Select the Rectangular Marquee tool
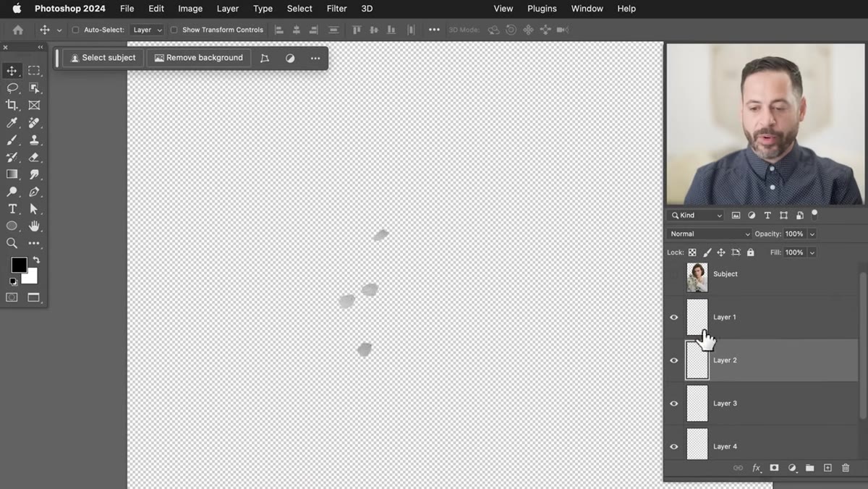Image resolution: width=868 pixels, height=489 pixels. (x=34, y=71)
